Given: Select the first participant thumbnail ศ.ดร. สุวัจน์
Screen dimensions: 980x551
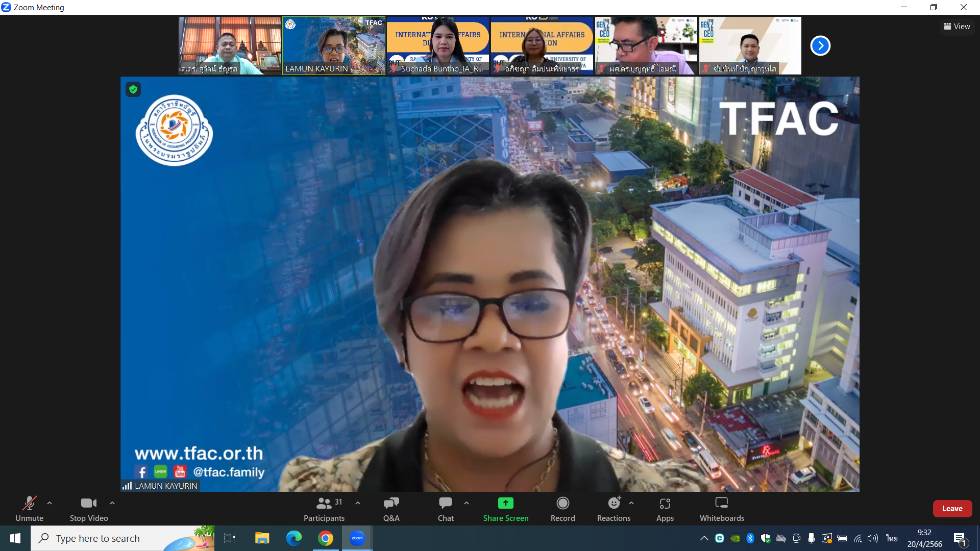Looking at the screenshot, I should click(230, 46).
